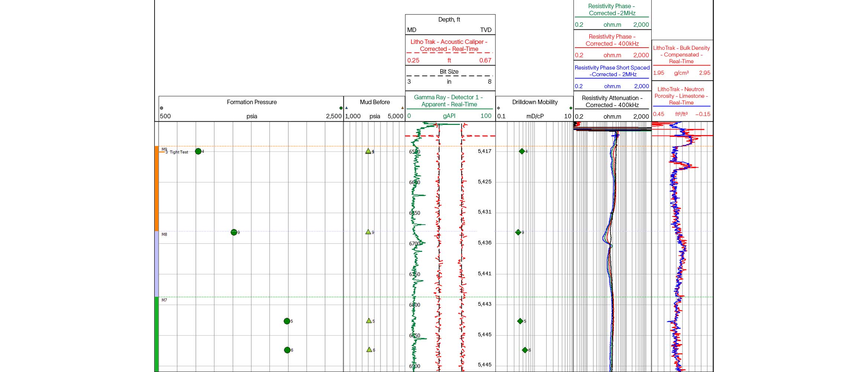Click the gray diamond at 0.1 mD/cP legend

click(x=498, y=107)
